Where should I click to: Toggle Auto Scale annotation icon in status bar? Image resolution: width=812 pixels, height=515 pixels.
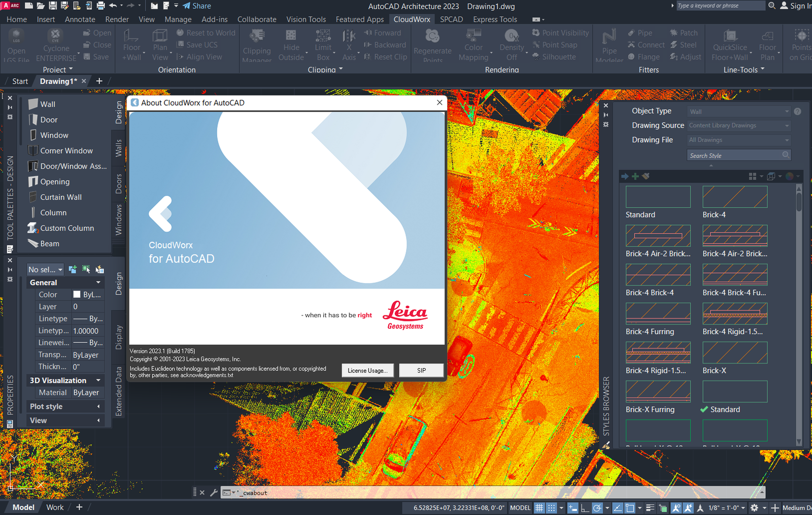[688, 508]
